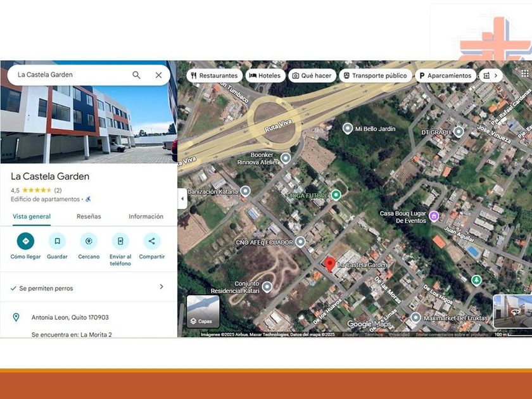
Task: Click the search magnifier icon
Action: coord(136,75)
